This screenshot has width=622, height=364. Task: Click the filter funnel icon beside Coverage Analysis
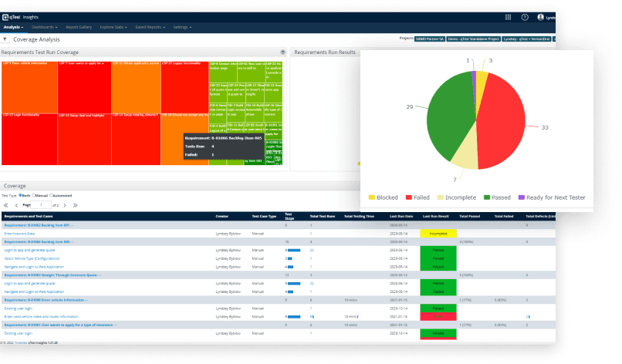[x=6, y=37]
